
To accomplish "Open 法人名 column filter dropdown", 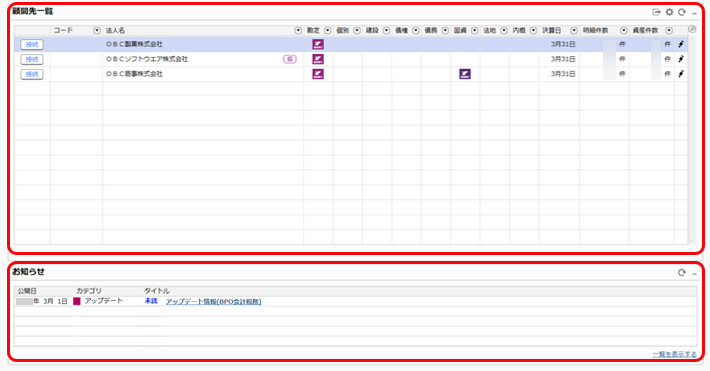I will pyautogui.click(x=298, y=30).
